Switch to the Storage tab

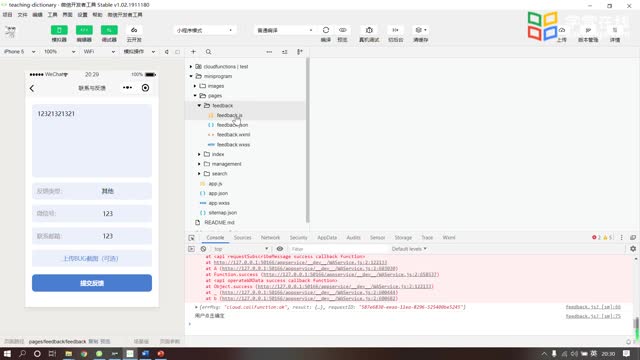(403, 238)
